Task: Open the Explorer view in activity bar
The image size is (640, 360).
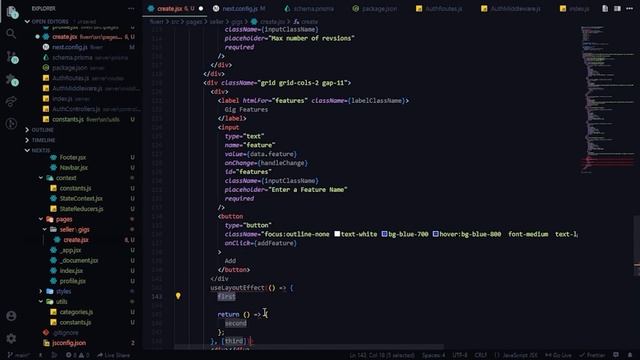Action: (11, 11)
